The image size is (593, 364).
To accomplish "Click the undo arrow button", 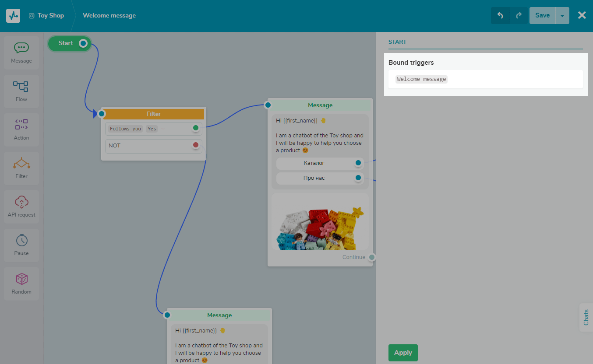I will pos(500,15).
